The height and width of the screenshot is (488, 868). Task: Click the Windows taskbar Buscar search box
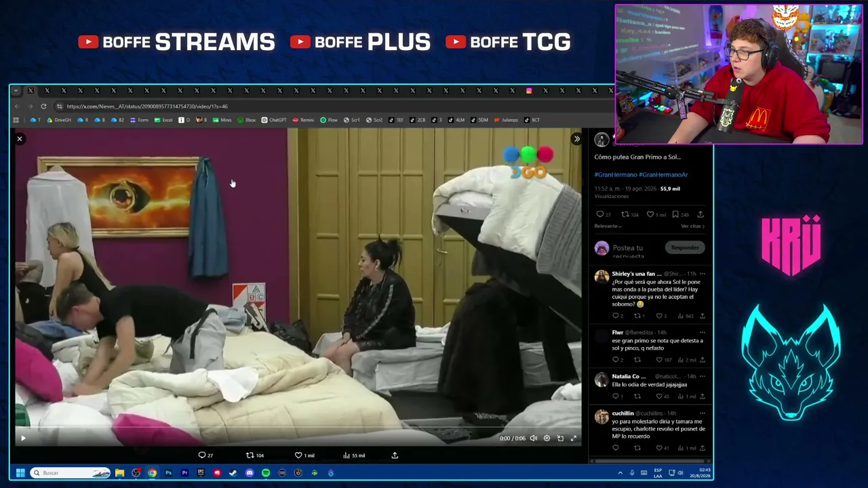point(71,473)
